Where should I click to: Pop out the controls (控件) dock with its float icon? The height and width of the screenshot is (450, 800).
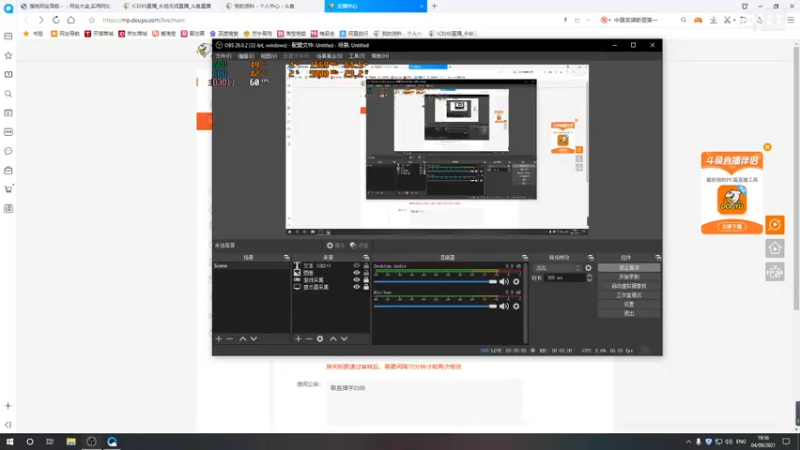point(658,258)
